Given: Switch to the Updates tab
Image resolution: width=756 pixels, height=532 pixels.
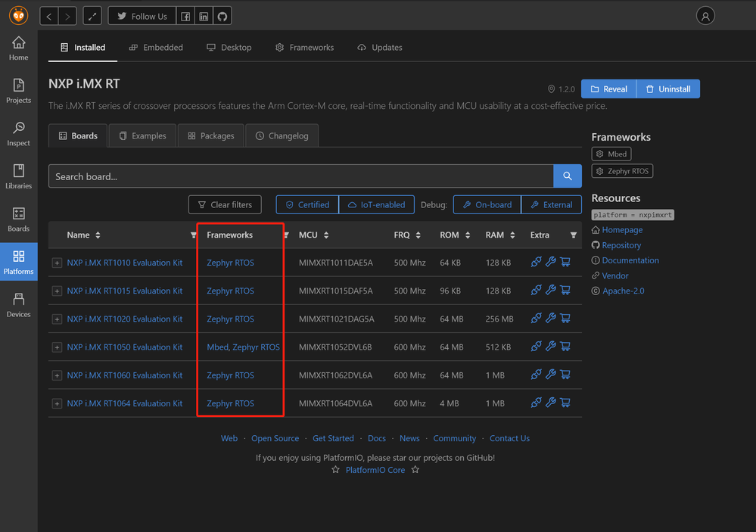Looking at the screenshot, I should coord(380,47).
